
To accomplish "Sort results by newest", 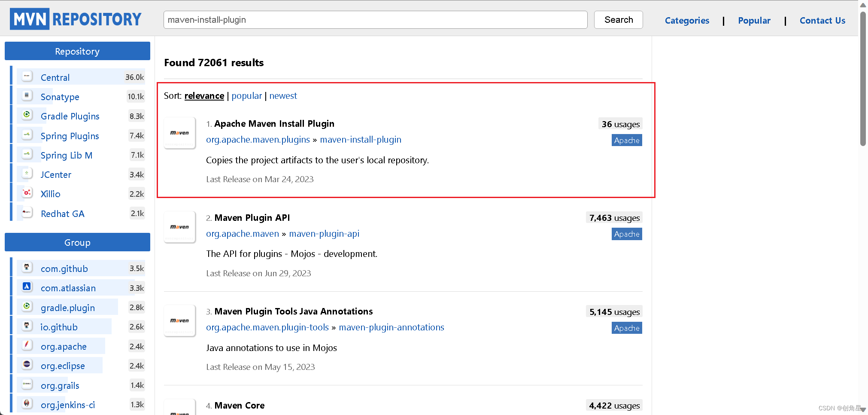I will tap(283, 95).
